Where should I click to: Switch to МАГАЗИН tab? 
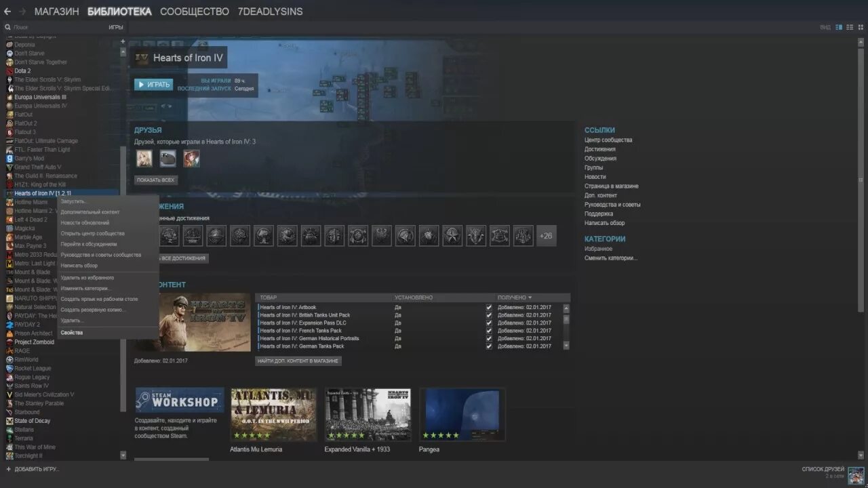click(x=56, y=12)
